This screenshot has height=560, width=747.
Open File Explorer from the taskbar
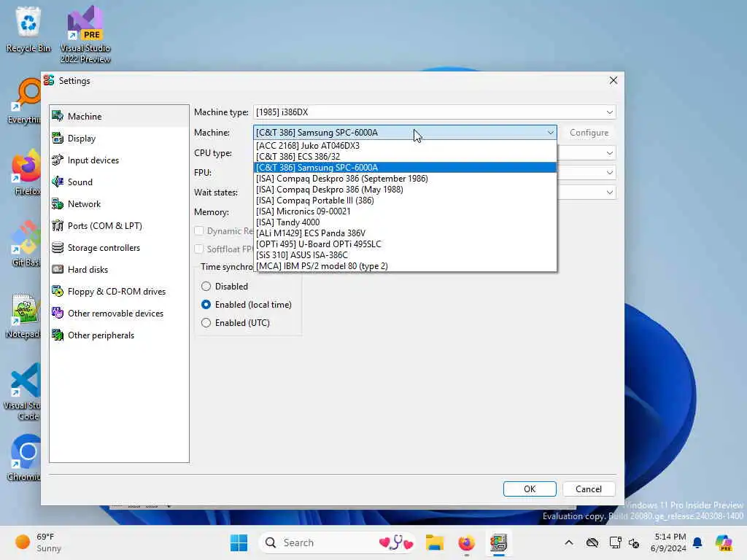[x=435, y=542]
